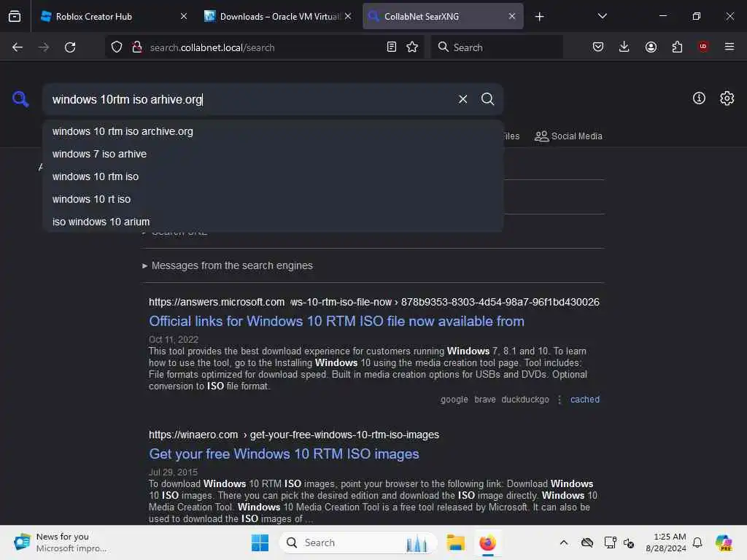The image size is (747, 560).
Task: Bookmark this page with the star icon
Action: (412, 47)
